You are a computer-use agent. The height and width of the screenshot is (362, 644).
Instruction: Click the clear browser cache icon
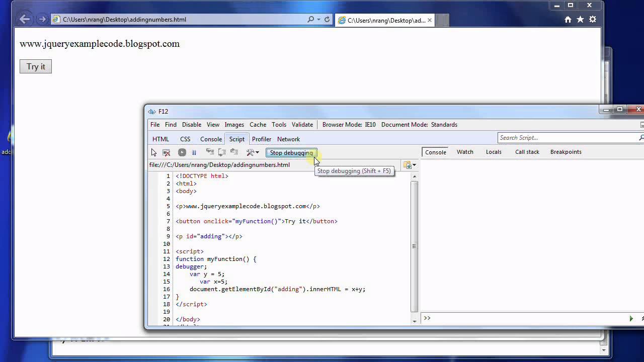[167, 152]
